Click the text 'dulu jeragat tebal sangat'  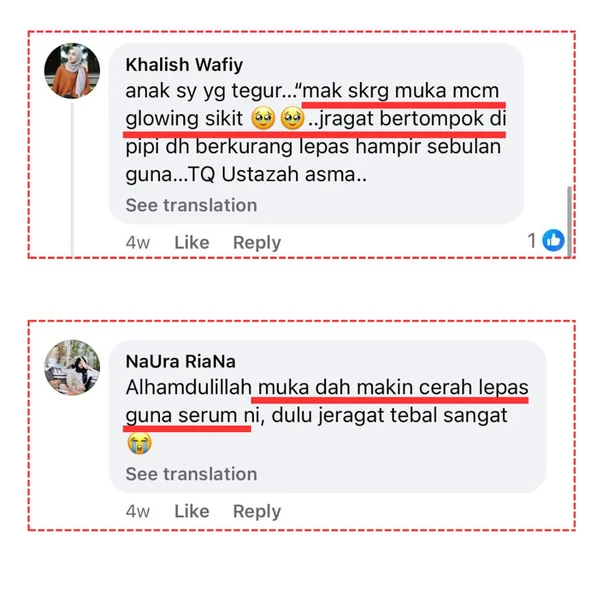(x=389, y=416)
